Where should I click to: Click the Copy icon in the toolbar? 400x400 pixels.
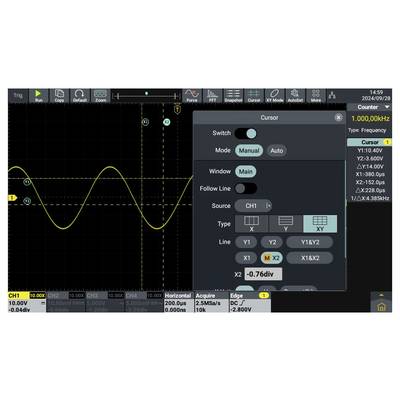(x=59, y=96)
